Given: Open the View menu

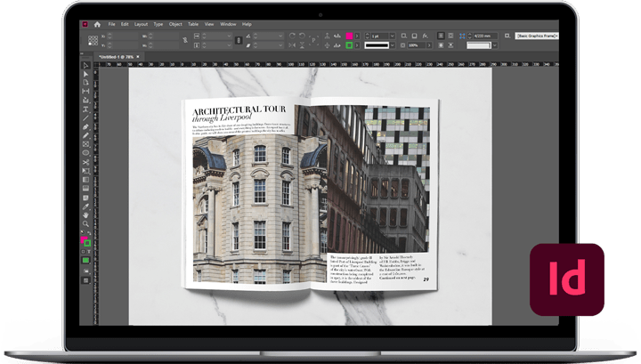Looking at the screenshot, I should coord(209,24).
